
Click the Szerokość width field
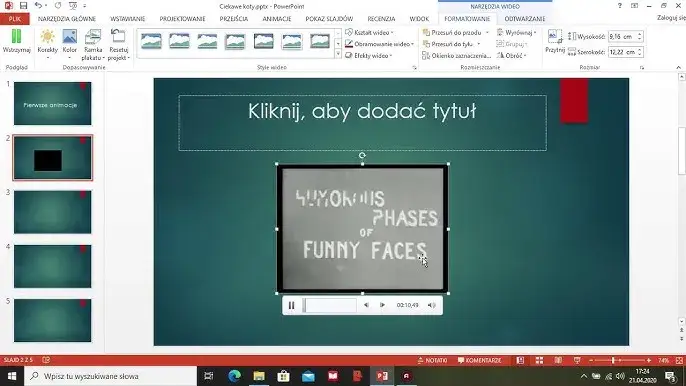click(x=622, y=52)
